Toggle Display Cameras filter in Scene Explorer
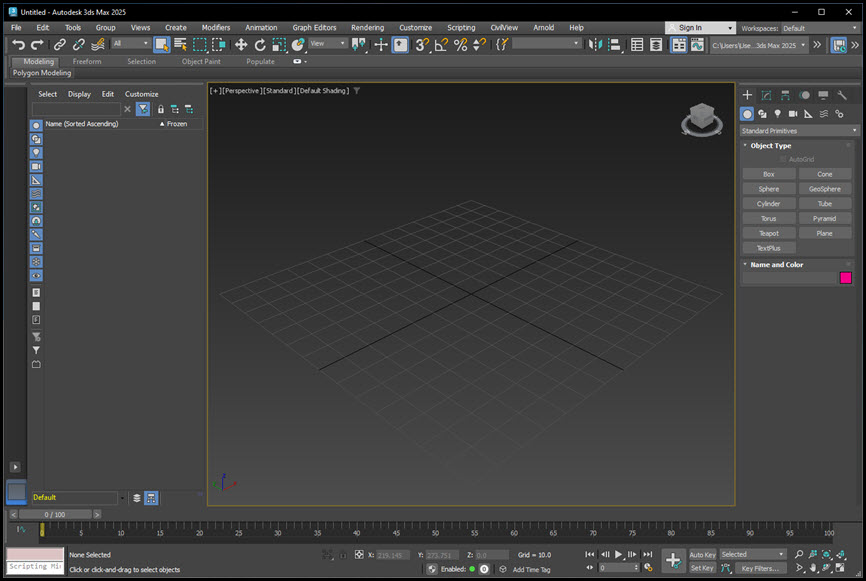866x581 pixels. [36, 167]
